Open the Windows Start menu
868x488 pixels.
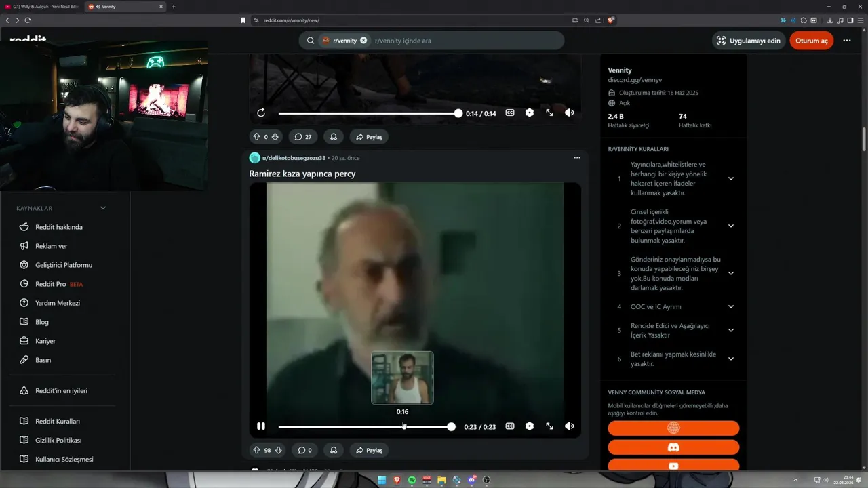(x=382, y=480)
